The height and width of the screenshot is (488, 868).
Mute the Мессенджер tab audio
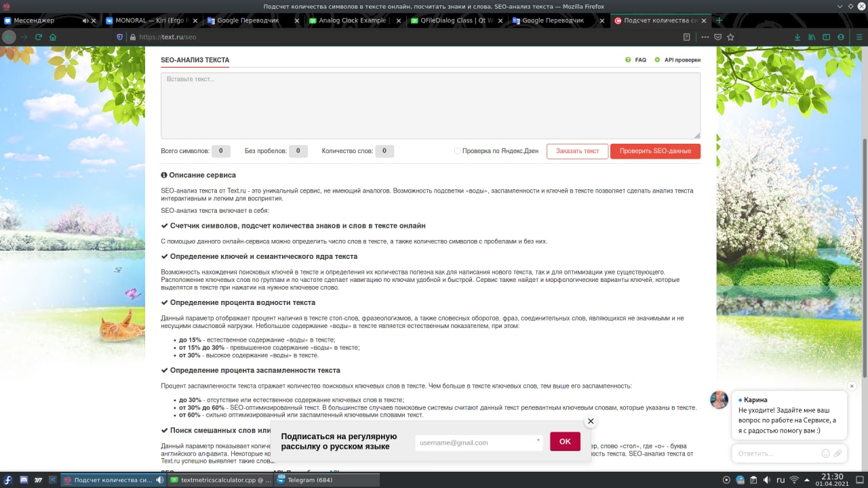click(85, 20)
